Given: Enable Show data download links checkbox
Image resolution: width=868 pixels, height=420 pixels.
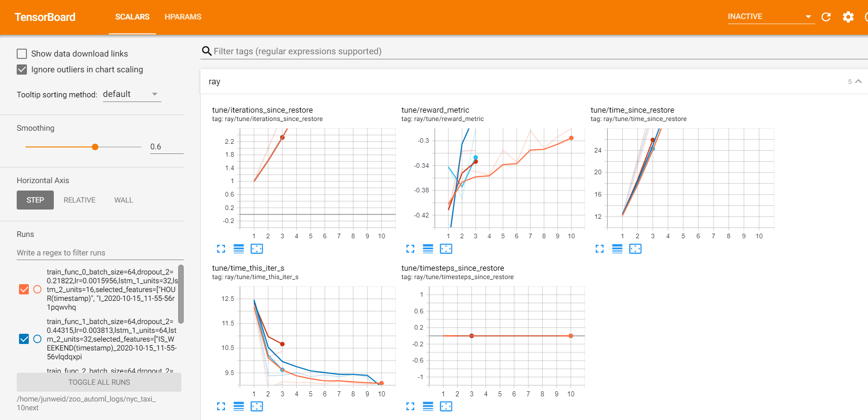Looking at the screenshot, I should [x=22, y=54].
